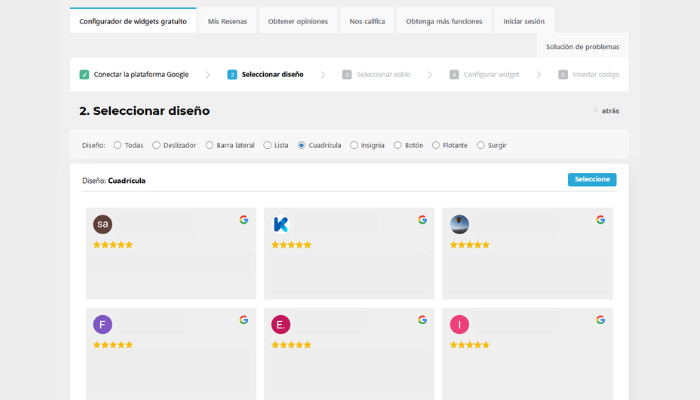Click the magenta "E." reviewer avatar
This screenshot has height=400, width=700.
[x=281, y=324]
